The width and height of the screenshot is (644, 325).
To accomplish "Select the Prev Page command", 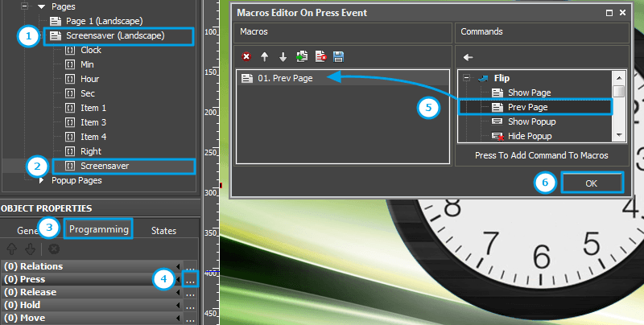I will click(x=527, y=107).
